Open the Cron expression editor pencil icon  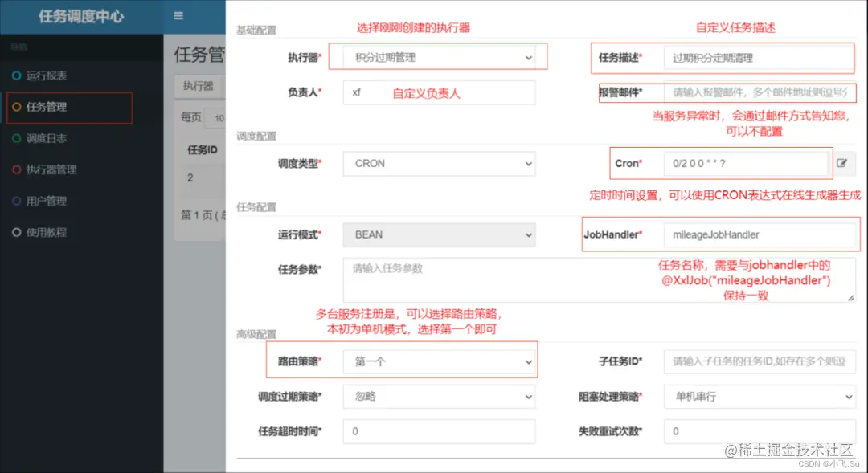[x=843, y=163]
